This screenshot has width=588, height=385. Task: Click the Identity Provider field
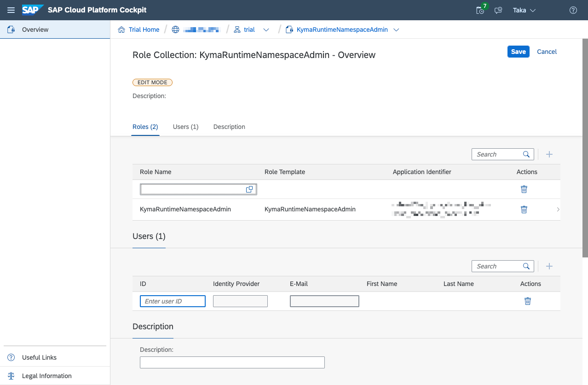pos(240,301)
